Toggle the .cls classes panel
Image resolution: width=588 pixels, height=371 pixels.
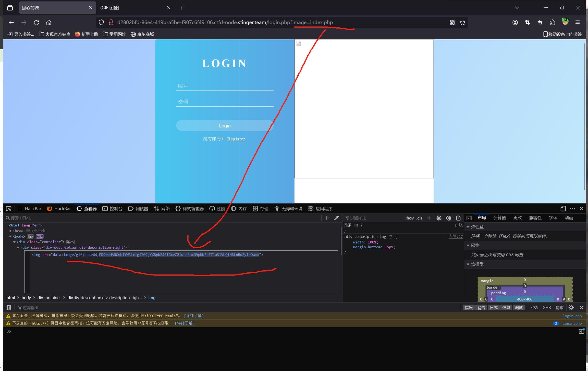click(419, 218)
